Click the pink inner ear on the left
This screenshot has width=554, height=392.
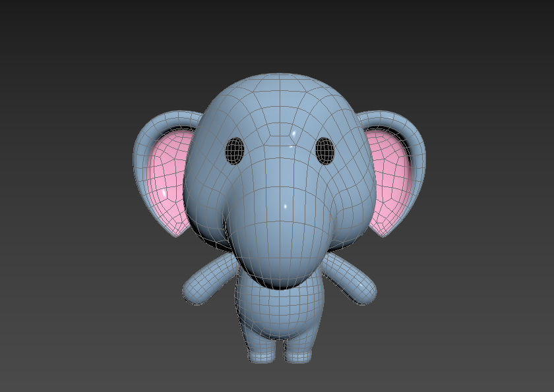[169, 180]
